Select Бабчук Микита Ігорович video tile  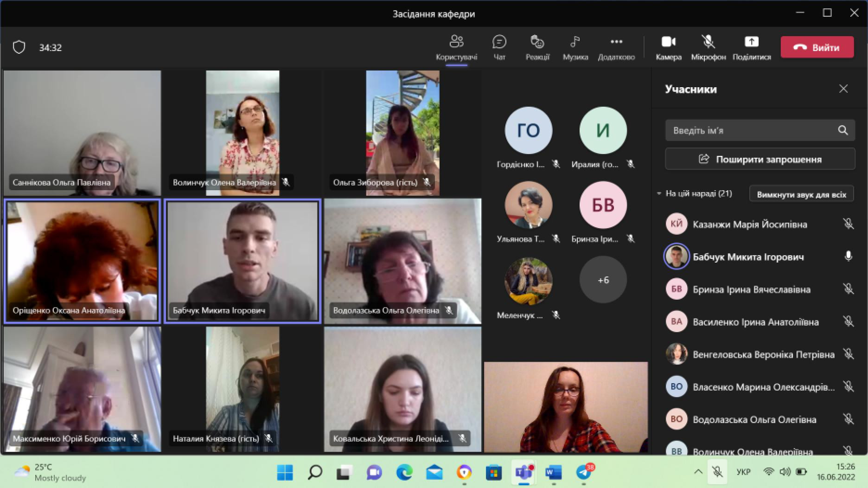[x=243, y=261]
